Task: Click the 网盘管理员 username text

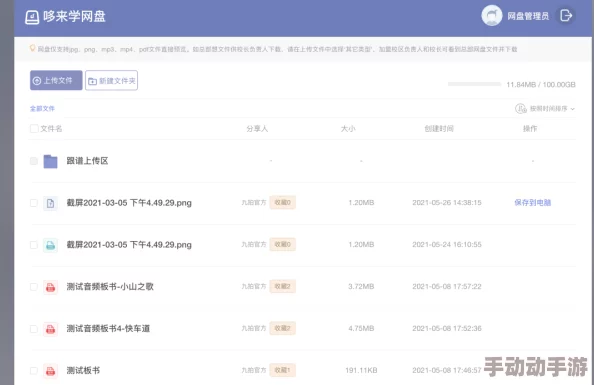Action: click(528, 16)
